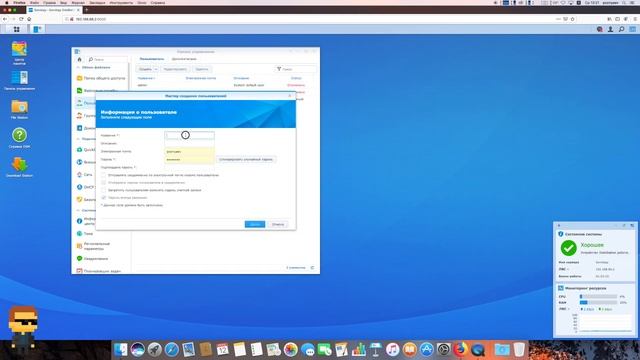Click the RAM usage bar in widget
640x360 pixels.
pyautogui.click(x=598, y=303)
